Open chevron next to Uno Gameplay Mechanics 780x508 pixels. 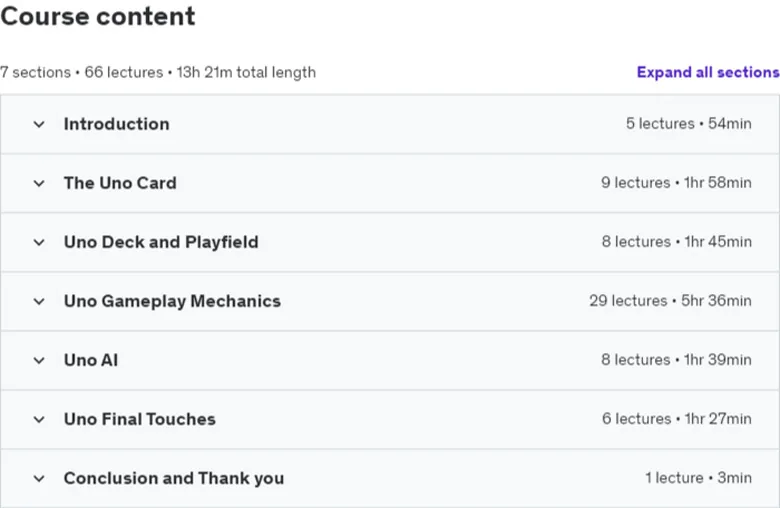pos(39,302)
